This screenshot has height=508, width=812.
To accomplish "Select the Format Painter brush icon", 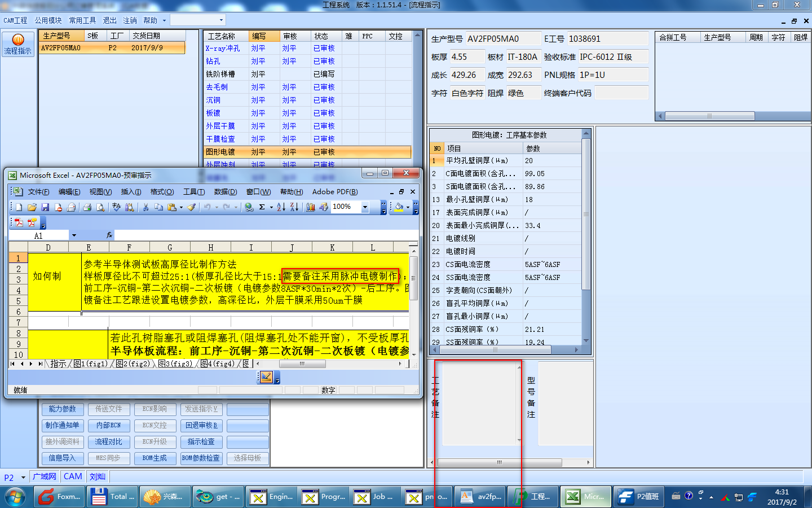I will (x=192, y=207).
